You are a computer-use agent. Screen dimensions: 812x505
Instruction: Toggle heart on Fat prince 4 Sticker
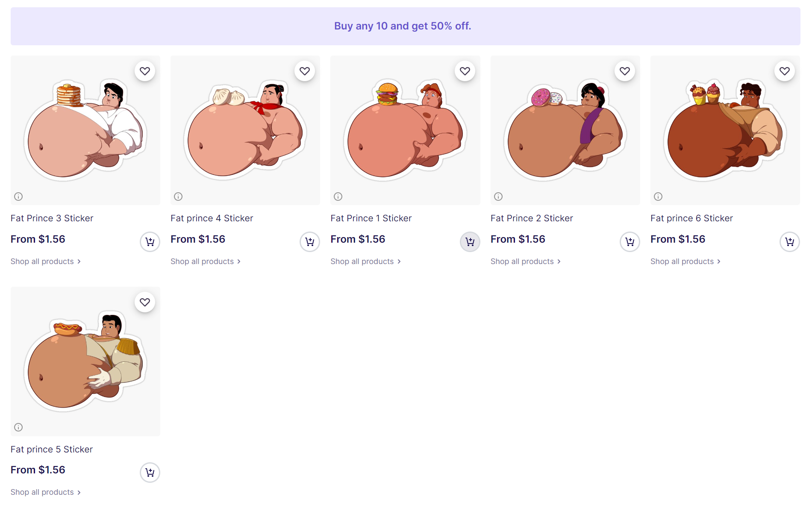pyautogui.click(x=305, y=71)
